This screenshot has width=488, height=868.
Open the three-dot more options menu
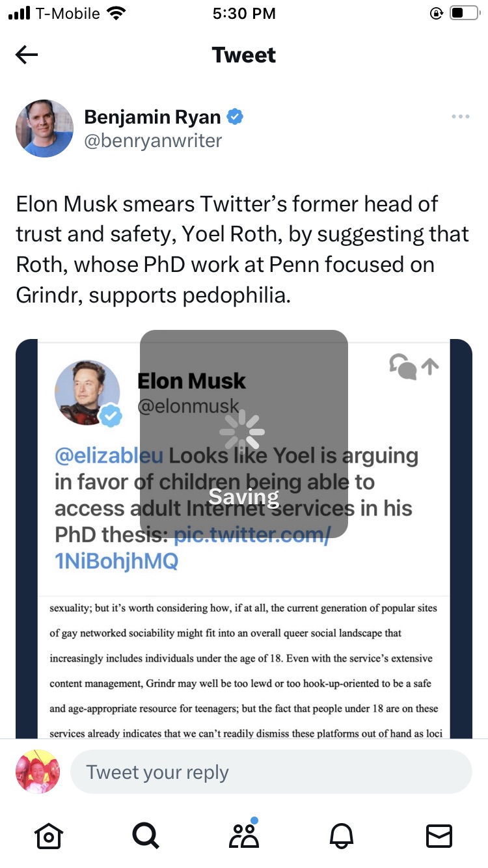pos(460,116)
